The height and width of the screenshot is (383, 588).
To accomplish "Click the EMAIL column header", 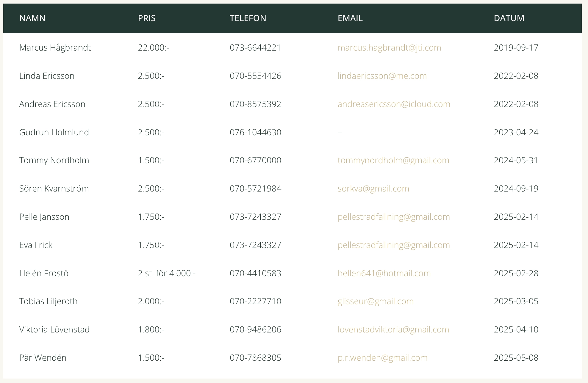I will pos(350,18).
